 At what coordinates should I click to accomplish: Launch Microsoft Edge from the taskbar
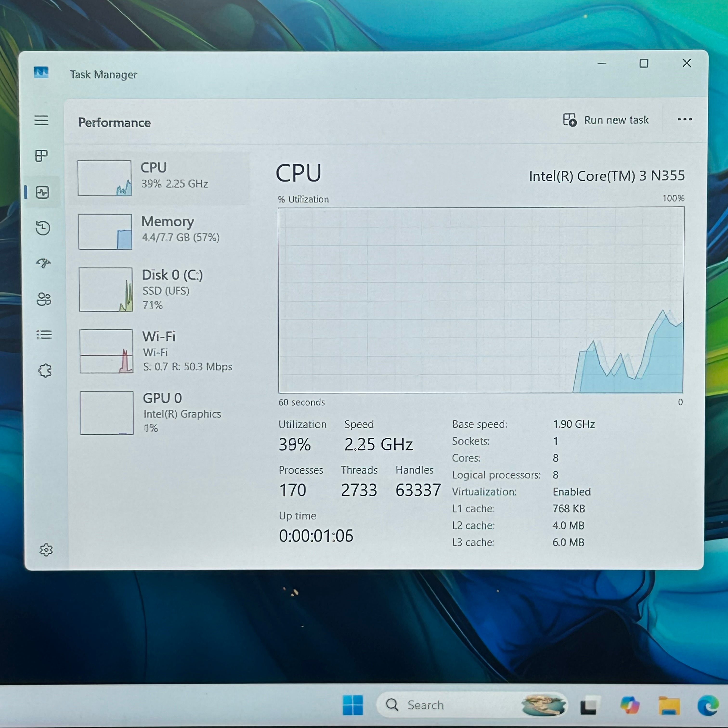point(709,705)
